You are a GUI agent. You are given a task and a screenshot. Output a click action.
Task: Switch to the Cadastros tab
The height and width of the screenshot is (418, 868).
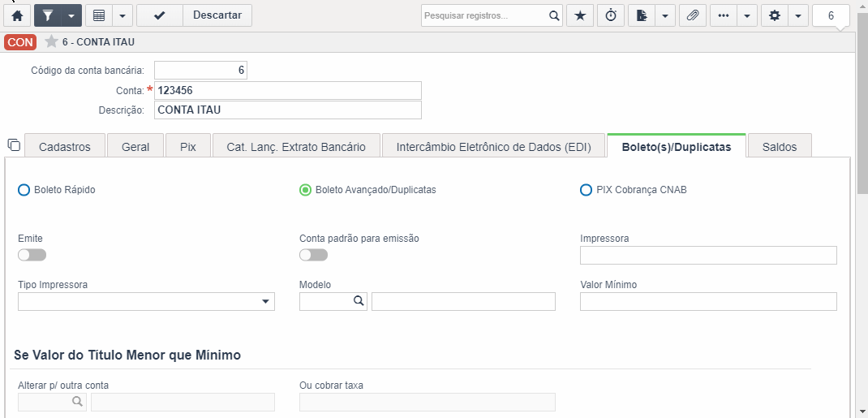(x=65, y=147)
